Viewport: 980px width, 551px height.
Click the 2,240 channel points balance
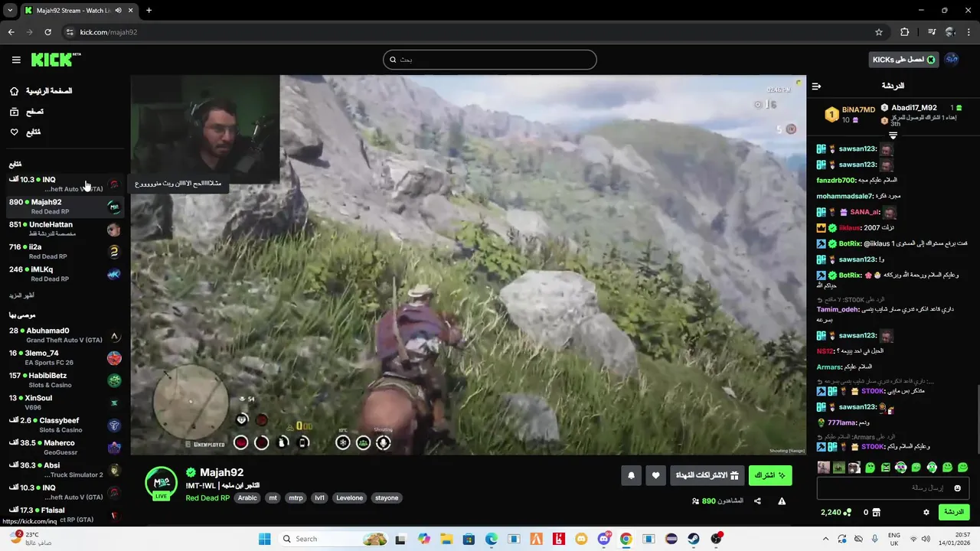click(x=835, y=512)
